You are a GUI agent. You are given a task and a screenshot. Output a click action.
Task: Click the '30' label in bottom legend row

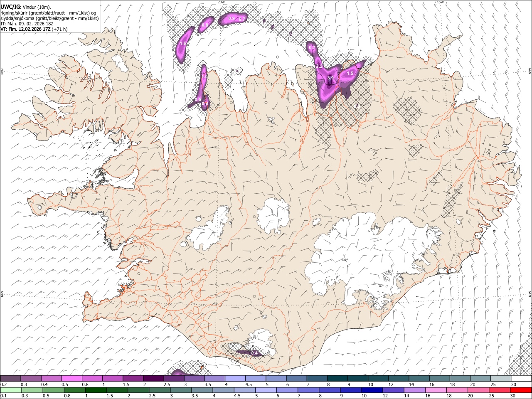pos(514,396)
